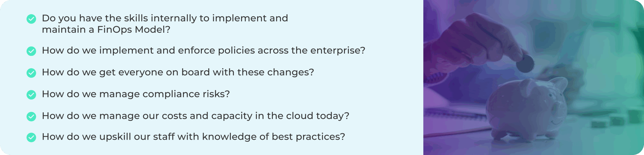Click 'How do we manage compliance risks?' text
The image size is (644, 155).
[x=136, y=94]
